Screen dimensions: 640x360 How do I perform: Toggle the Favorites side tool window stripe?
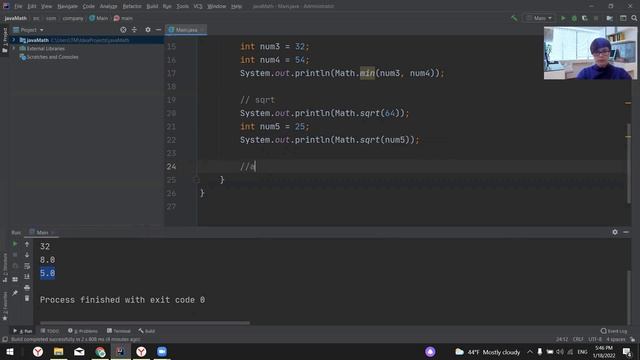(5, 306)
